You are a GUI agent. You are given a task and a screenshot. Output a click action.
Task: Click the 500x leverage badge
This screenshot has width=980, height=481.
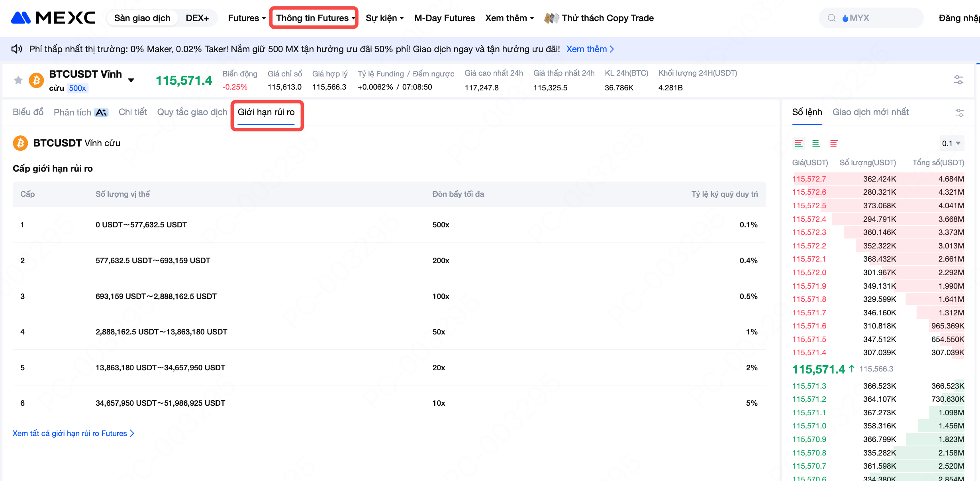(x=77, y=88)
